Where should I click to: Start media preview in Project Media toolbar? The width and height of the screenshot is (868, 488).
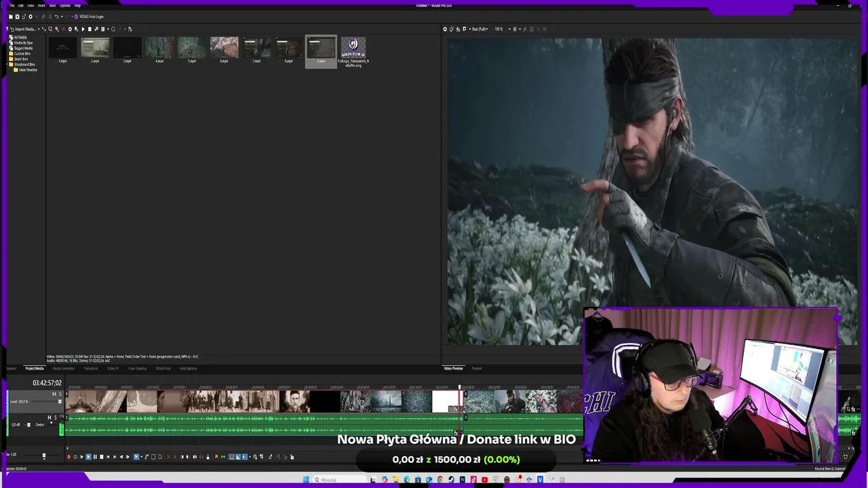tap(83, 29)
